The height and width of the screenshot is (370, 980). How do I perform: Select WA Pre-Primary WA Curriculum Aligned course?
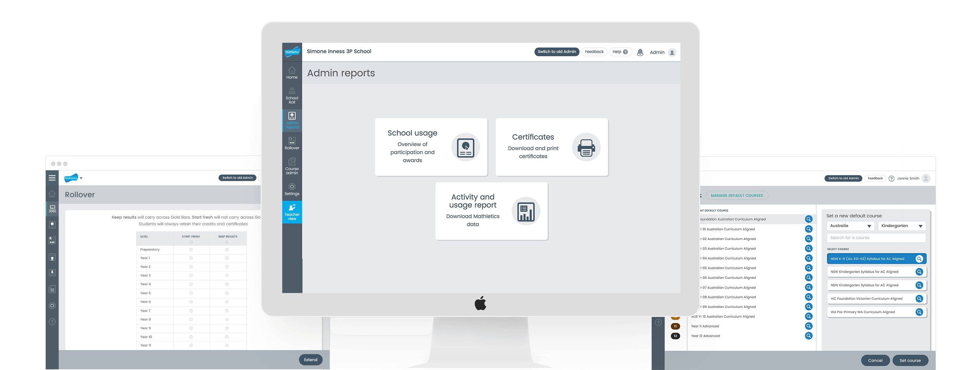pyautogui.click(x=876, y=312)
